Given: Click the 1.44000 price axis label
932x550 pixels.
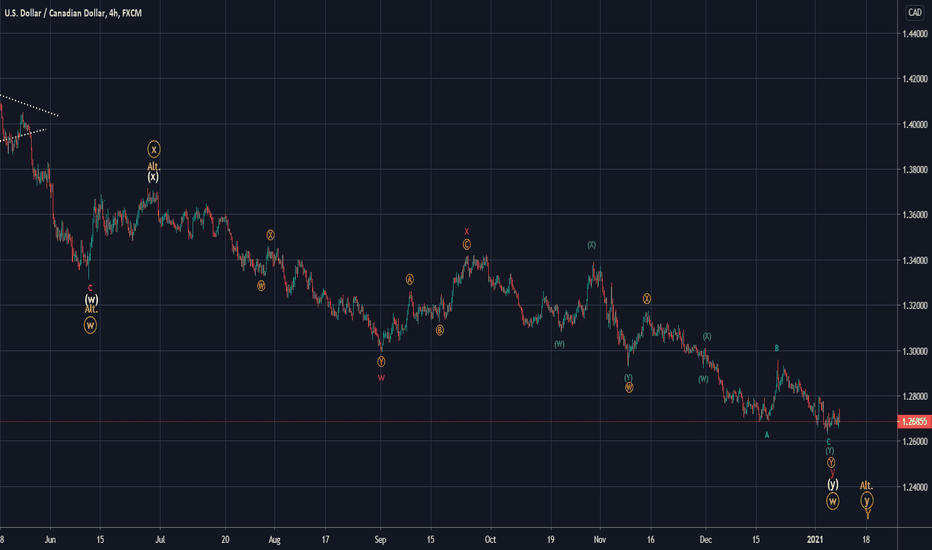Looking at the screenshot, I should pos(915,34).
